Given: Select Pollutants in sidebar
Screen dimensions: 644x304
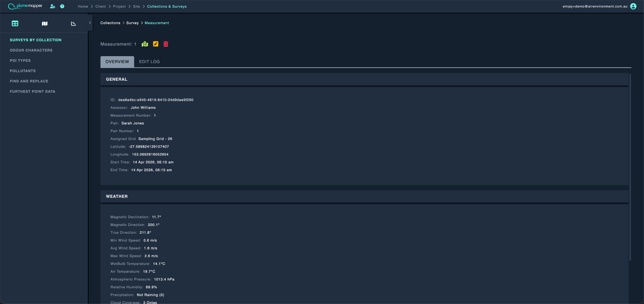Looking at the screenshot, I should click(x=23, y=71).
